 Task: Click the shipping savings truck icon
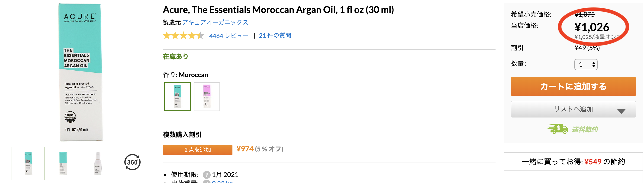point(557,129)
